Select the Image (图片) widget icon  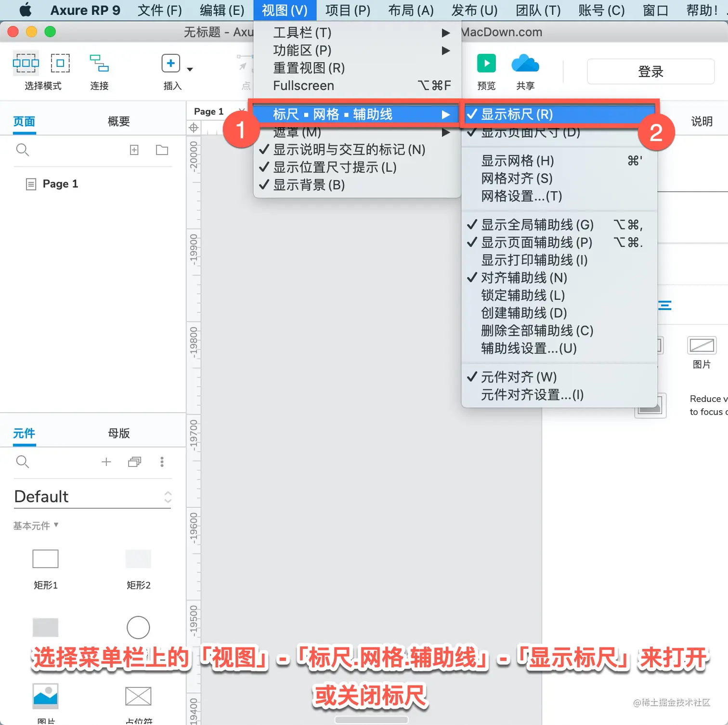click(x=45, y=696)
